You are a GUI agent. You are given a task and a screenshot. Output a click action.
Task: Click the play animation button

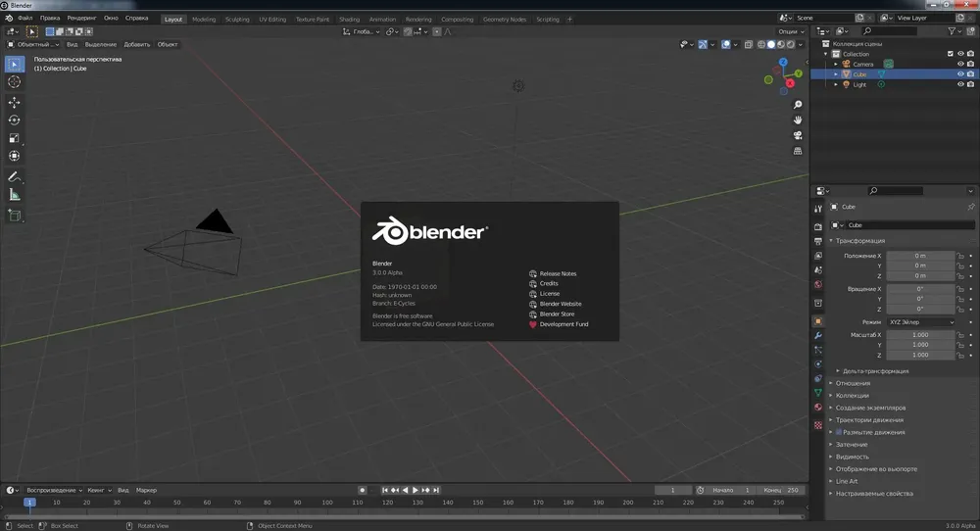(416, 491)
